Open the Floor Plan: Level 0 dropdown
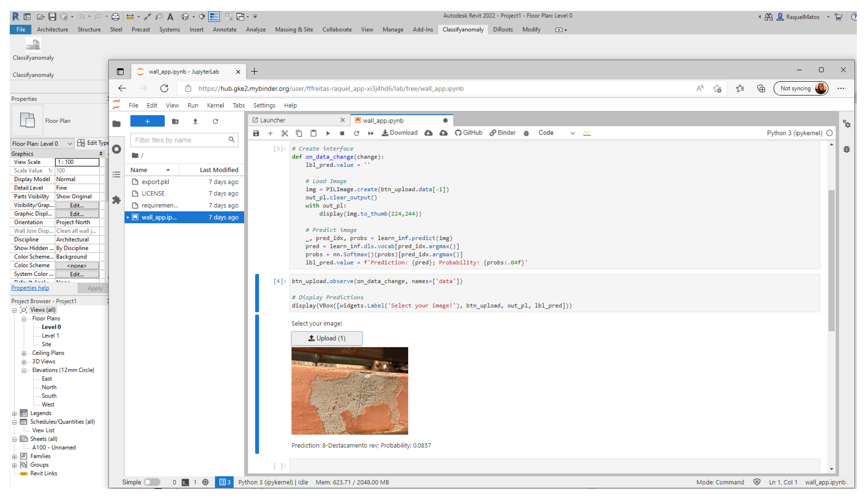Viewport: 868px width, 499px height. click(x=42, y=144)
